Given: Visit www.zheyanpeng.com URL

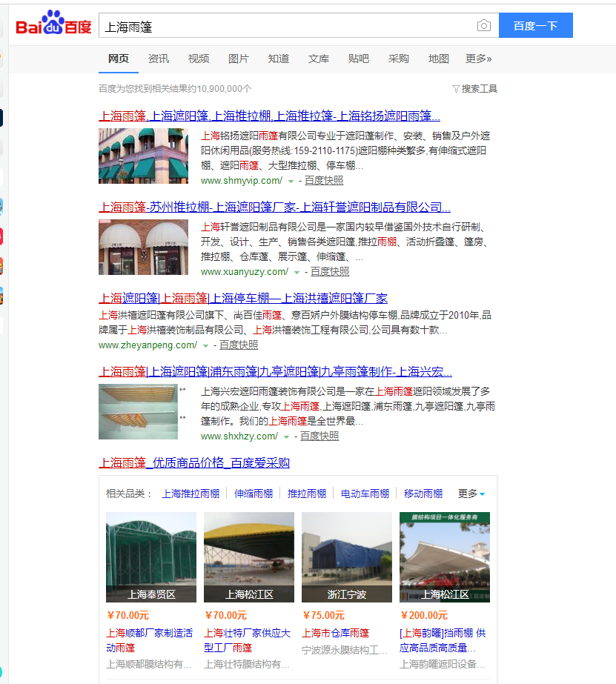Looking at the screenshot, I should click(x=148, y=345).
